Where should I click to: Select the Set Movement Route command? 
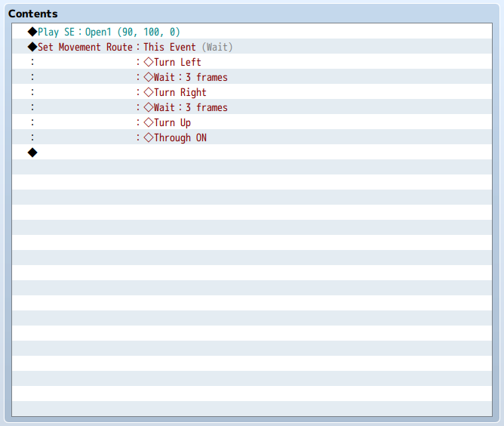point(85,47)
